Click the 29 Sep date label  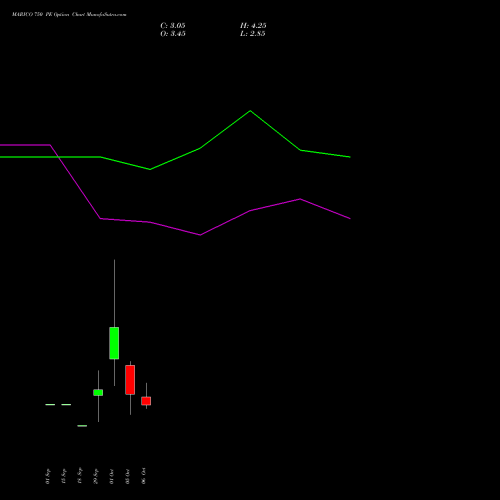click(96, 476)
